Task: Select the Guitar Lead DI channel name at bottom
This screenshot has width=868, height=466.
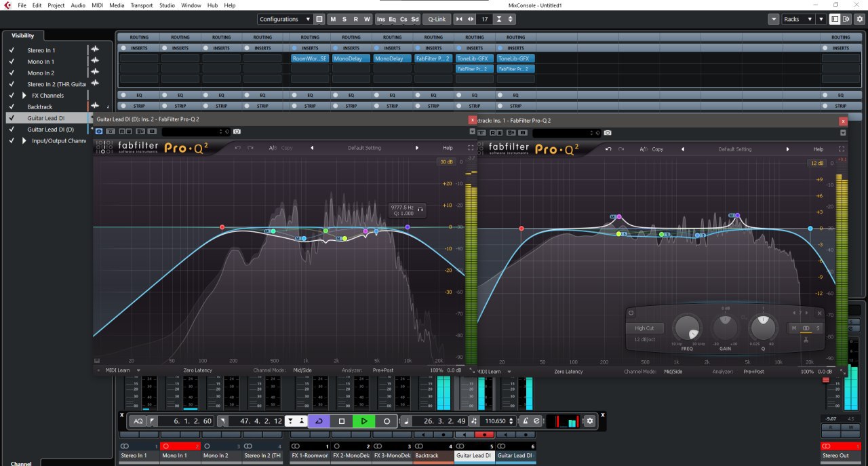Action: [475, 456]
